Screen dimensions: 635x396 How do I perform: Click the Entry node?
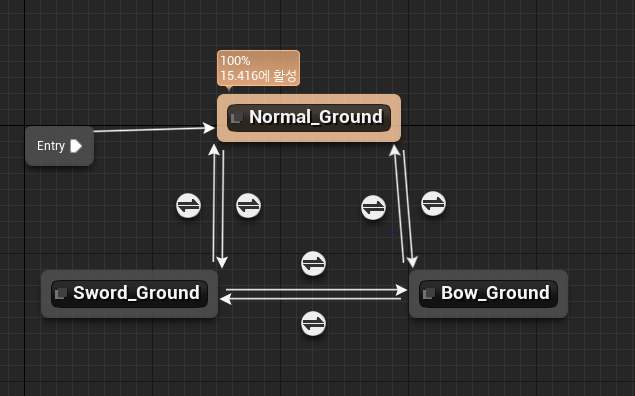60,146
